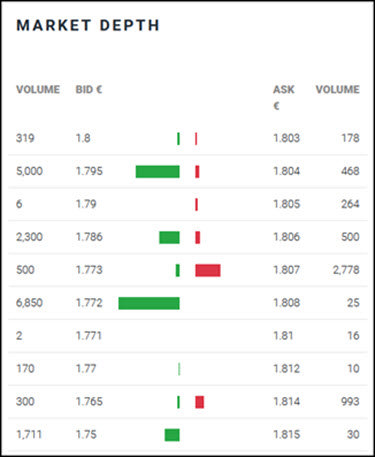Select ask volume 993
This screenshot has height=457, width=375.
click(x=350, y=401)
